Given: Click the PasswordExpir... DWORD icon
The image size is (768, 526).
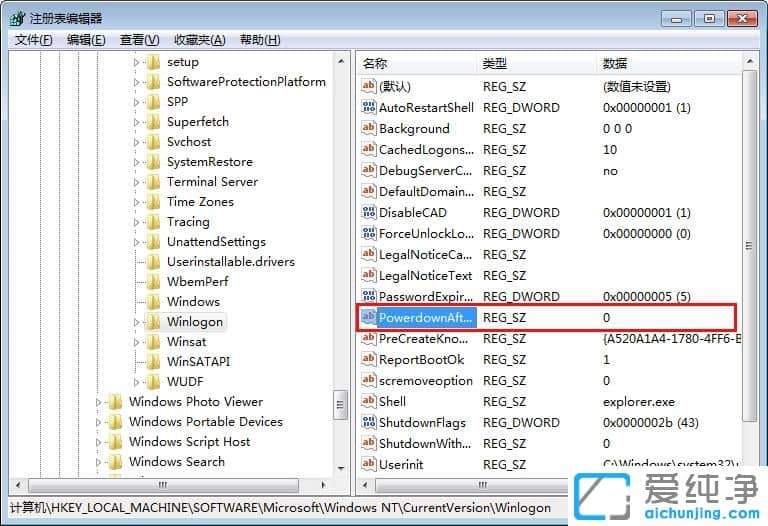Looking at the screenshot, I should pos(368,296).
